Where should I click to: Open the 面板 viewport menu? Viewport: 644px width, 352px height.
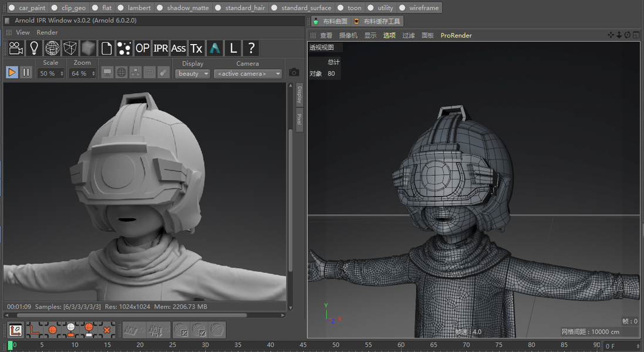[427, 35]
